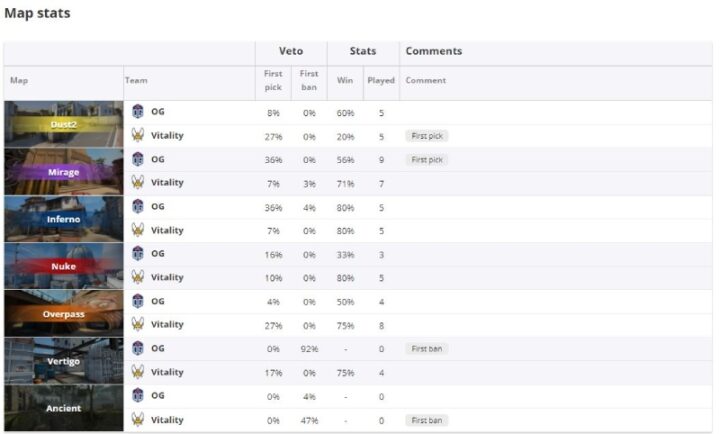Click the First pick tag for Vitality
The image size is (720, 434).
point(427,136)
